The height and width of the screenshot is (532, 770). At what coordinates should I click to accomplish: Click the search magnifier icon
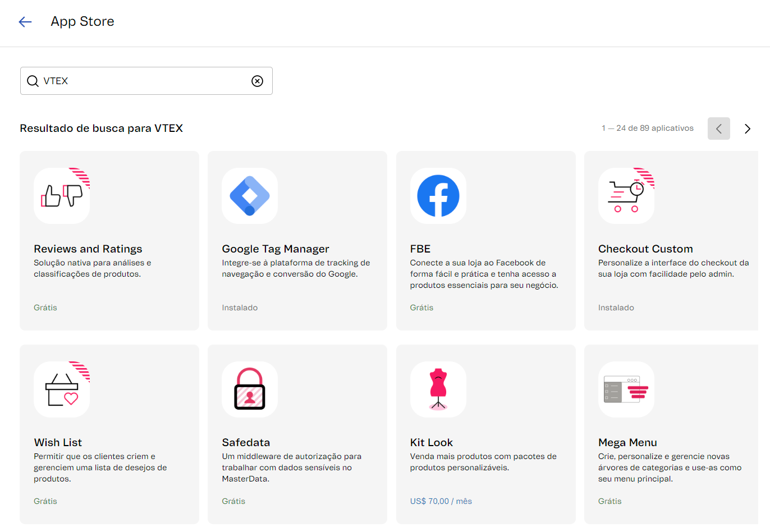33,81
